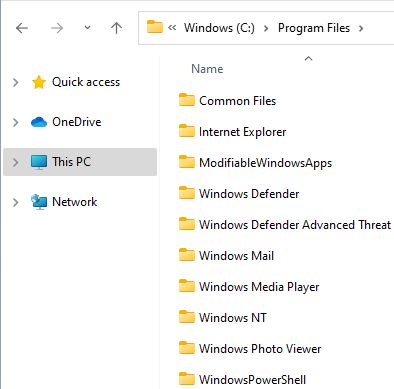Click the This PC monitor icon

pyautogui.click(x=39, y=162)
